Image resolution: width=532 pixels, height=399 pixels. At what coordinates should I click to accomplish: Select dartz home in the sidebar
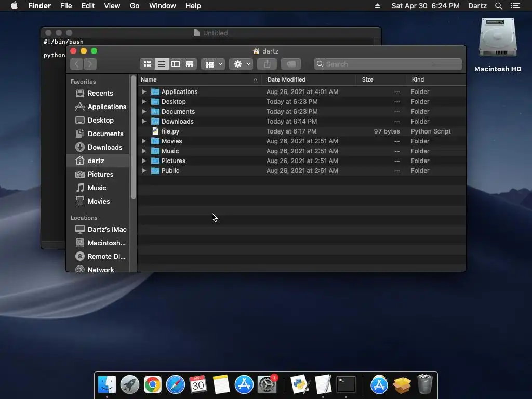(x=98, y=161)
